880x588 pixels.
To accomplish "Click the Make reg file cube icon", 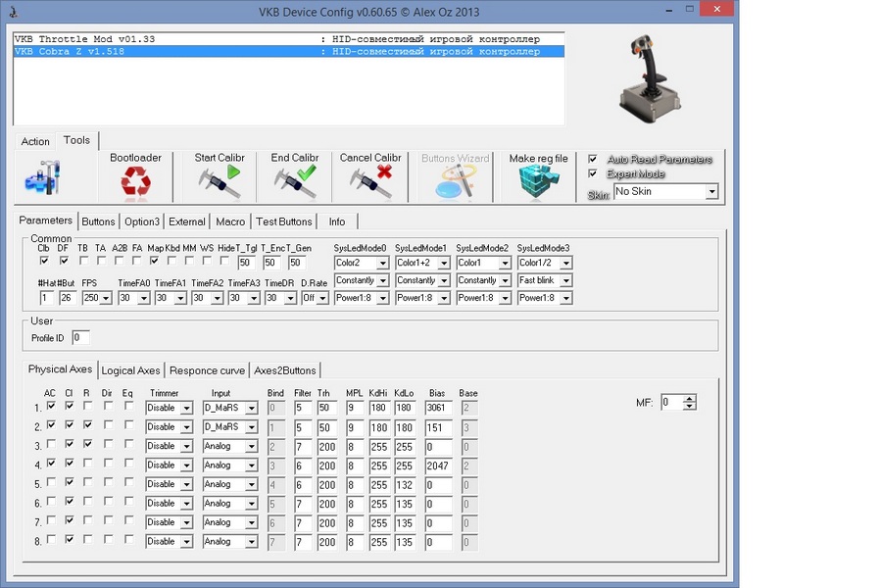I will pos(538,181).
